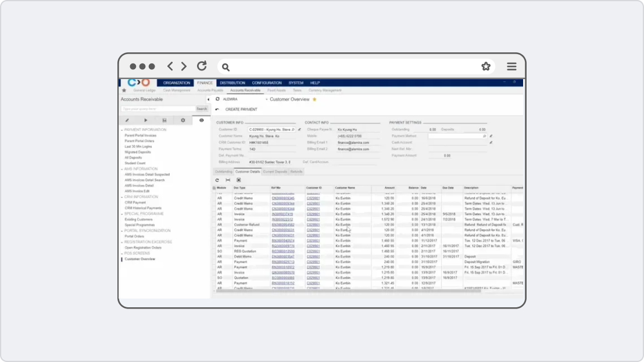Open the Customer ID lookup magnifier
This screenshot has height=362, width=644.
pyautogui.click(x=292, y=129)
